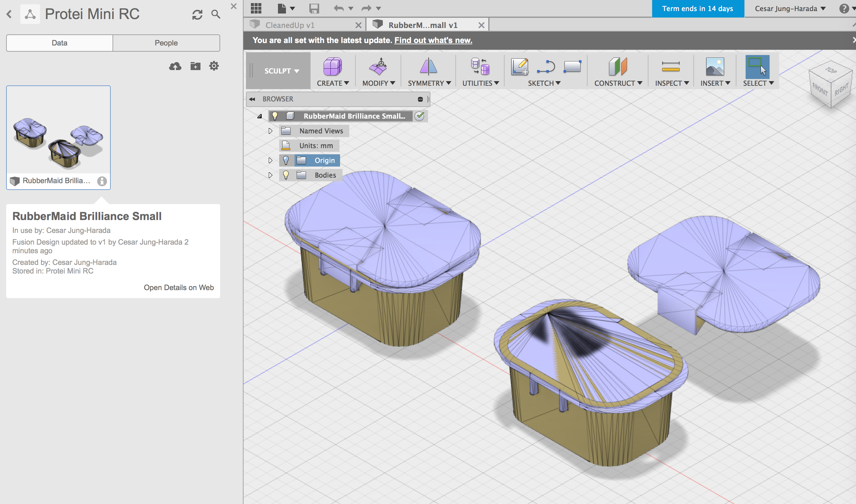Click the Construct plane icon
This screenshot has width=856, height=504.
point(618,67)
